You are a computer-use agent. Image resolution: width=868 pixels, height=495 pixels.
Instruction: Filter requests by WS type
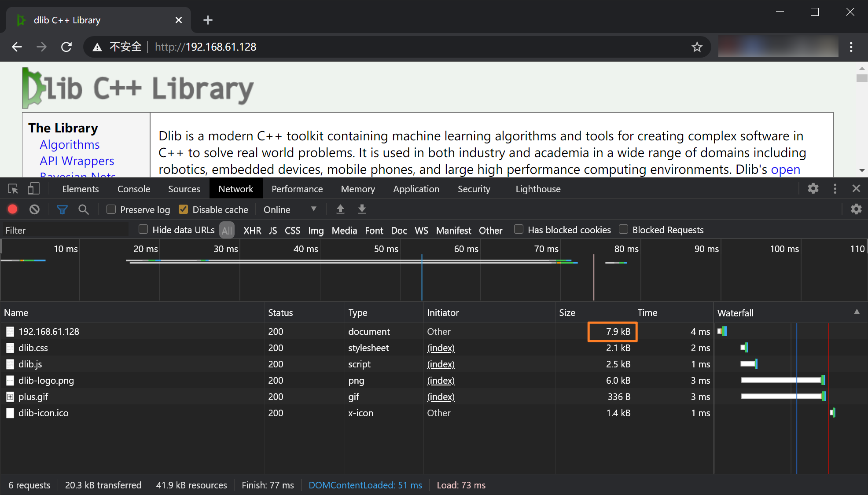421,231
